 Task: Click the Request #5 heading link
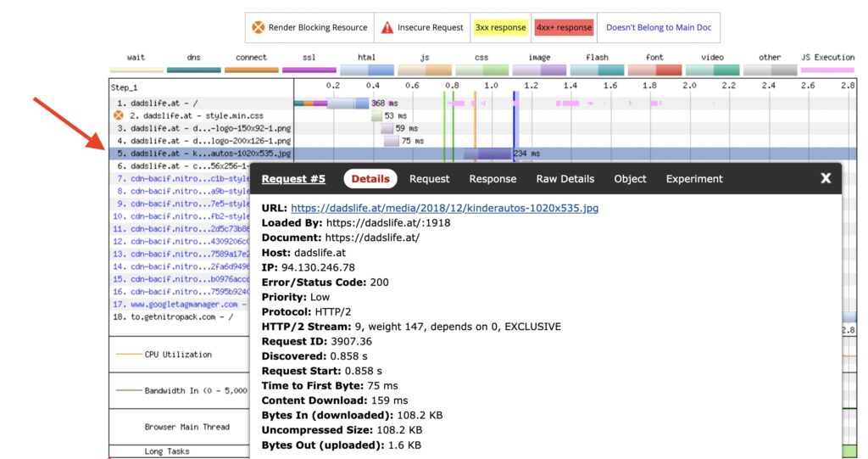[293, 179]
